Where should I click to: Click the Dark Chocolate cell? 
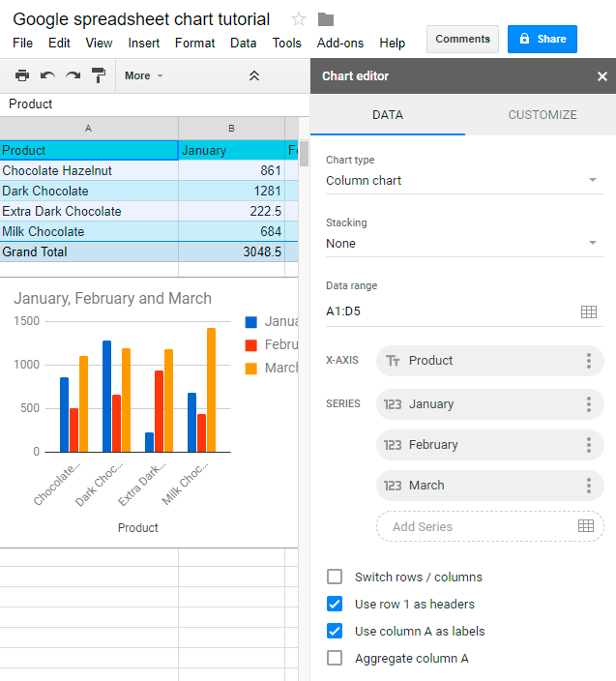[89, 192]
